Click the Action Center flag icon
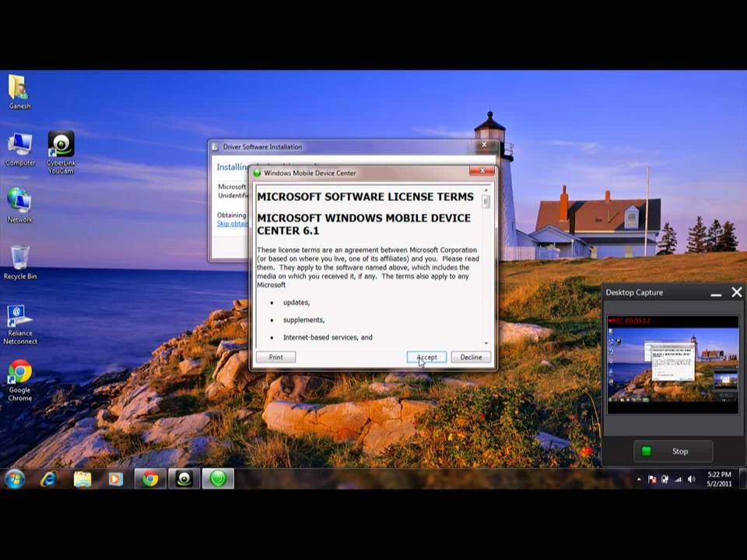This screenshot has height=560, width=747. (652, 480)
